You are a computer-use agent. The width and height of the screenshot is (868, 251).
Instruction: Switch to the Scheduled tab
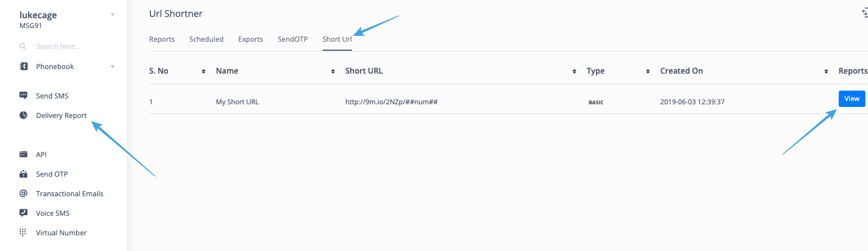click(x=206, y=39)
